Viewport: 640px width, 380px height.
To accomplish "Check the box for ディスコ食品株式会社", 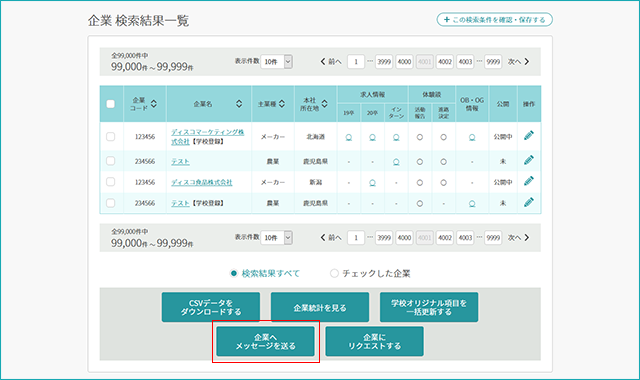I will click(x=111, y=182).
